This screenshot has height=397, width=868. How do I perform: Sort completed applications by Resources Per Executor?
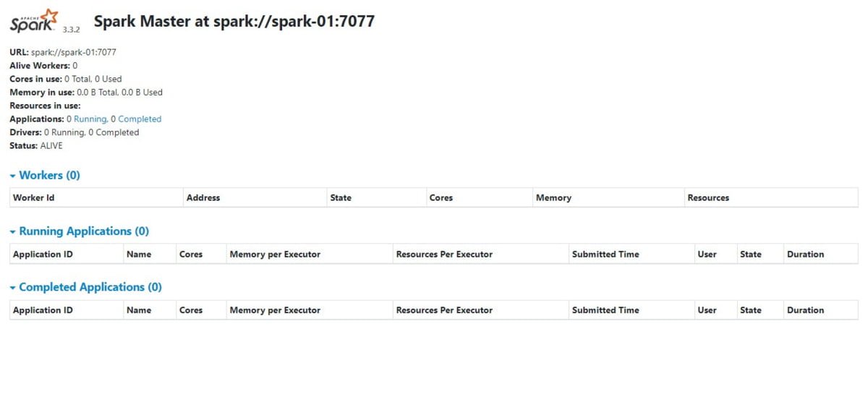pos(444,310)
